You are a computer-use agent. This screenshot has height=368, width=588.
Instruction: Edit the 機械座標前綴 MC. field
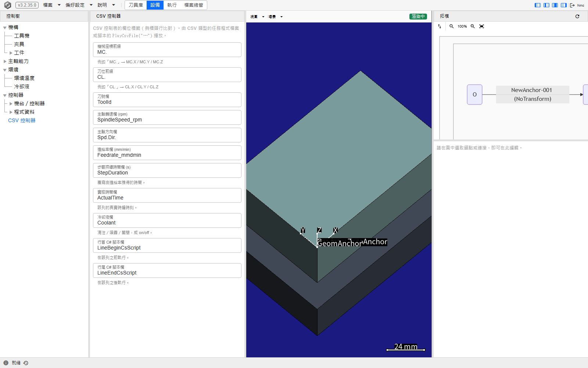[x=167, y=50]
